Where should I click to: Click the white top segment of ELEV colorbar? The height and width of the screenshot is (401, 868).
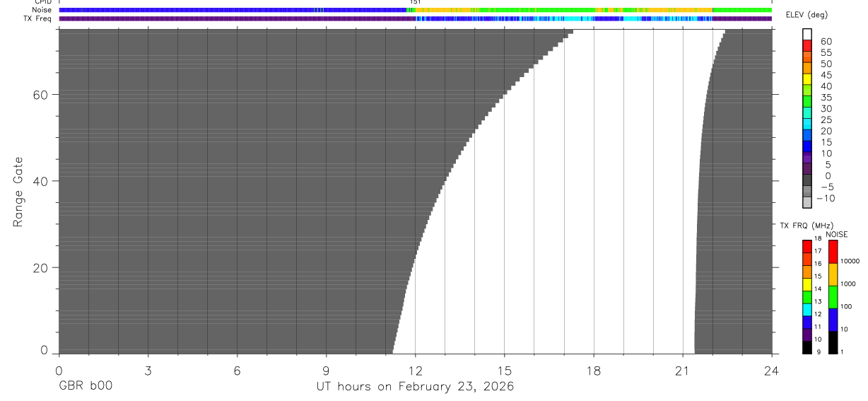point(807,35)
